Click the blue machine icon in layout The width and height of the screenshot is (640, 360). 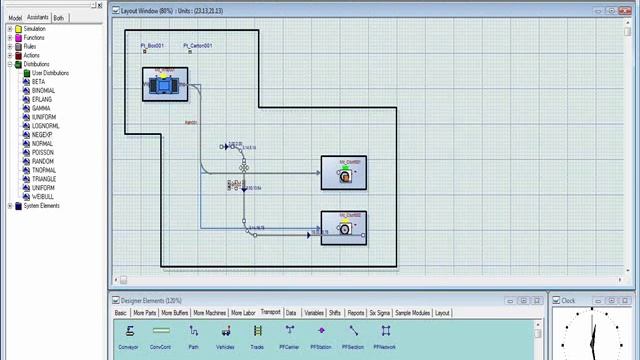click(x=164, y=86)
